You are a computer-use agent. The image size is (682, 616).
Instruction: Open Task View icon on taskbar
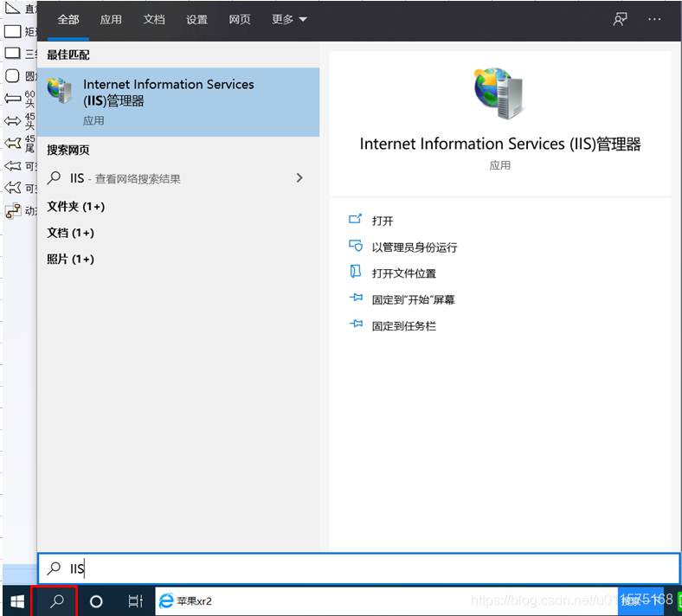pyautogui.click(x=135, y=601)
